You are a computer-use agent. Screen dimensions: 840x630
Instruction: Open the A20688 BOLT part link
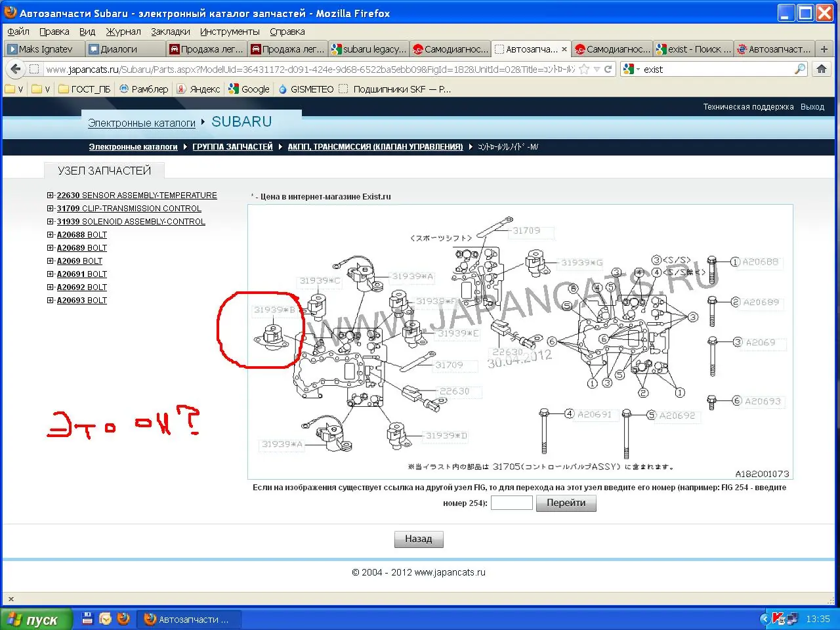pos(81,235)
